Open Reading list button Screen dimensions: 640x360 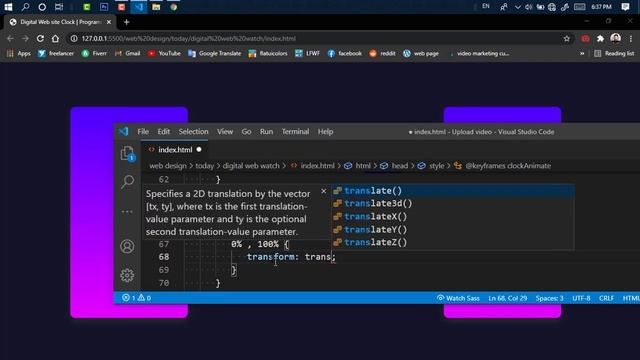[614, 53]
